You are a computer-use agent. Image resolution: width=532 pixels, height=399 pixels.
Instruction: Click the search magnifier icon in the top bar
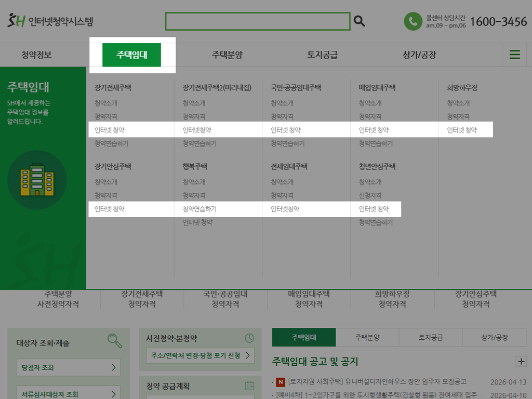click(x=358, y=21)
